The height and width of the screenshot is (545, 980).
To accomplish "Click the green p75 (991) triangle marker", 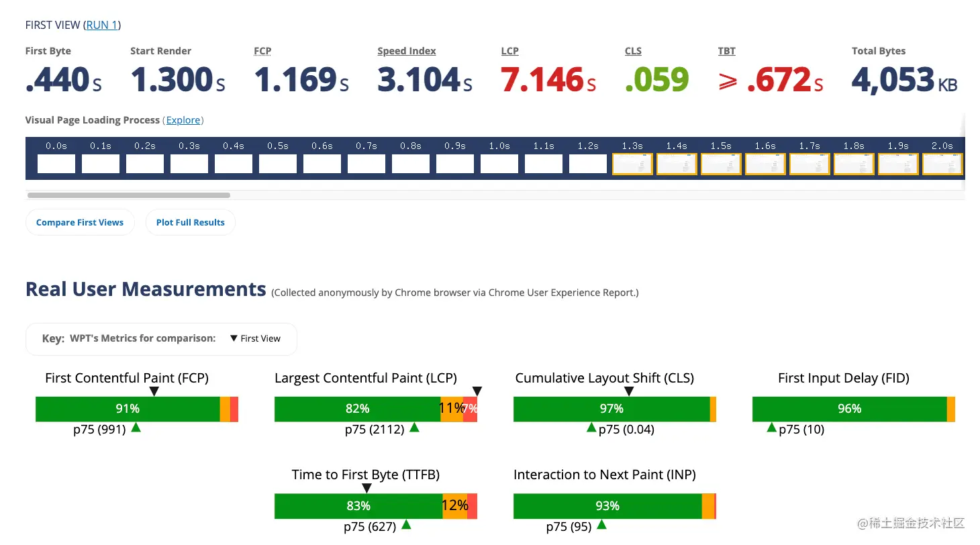I will (136, 427).
